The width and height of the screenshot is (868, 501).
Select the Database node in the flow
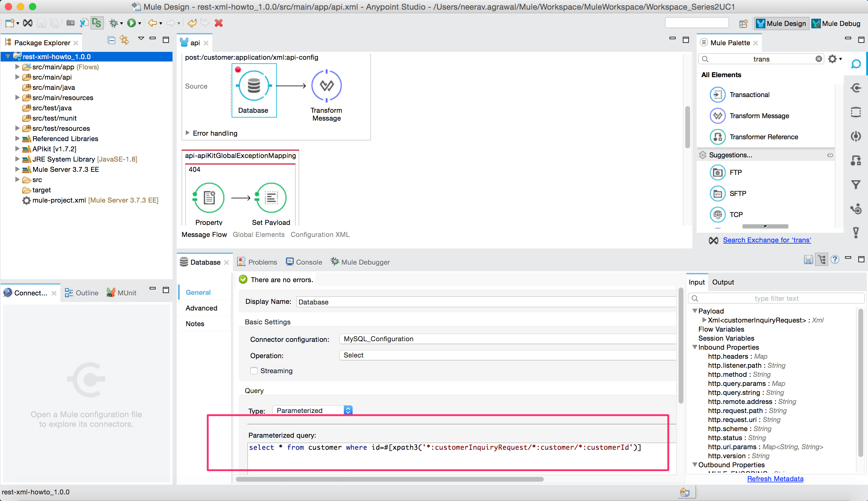pos(254,90)
